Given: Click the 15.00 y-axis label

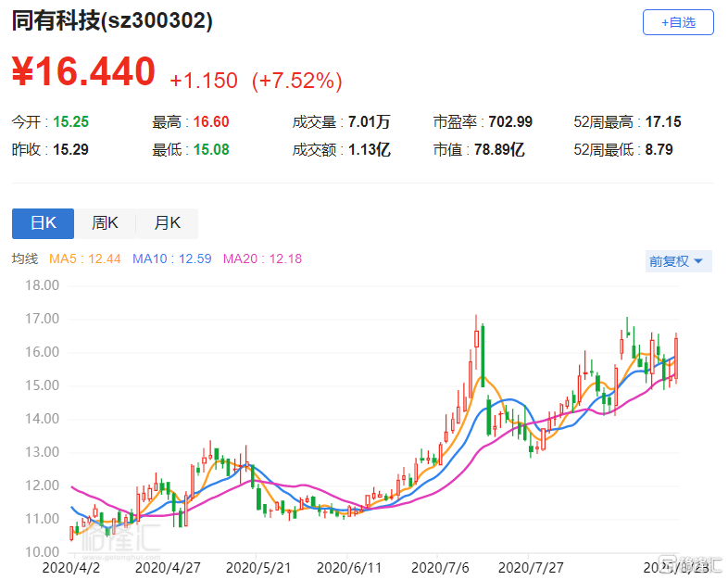Looking at the screenshot, I should [x=42, y=385].
